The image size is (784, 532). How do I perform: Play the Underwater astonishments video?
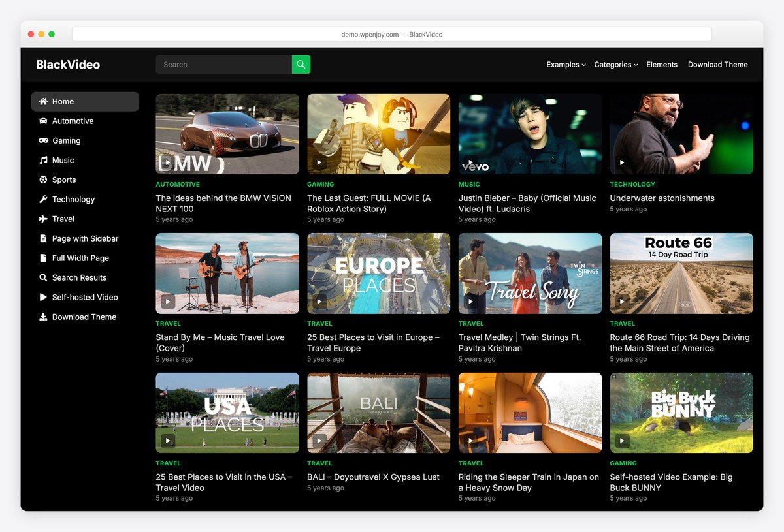[622, 162]
